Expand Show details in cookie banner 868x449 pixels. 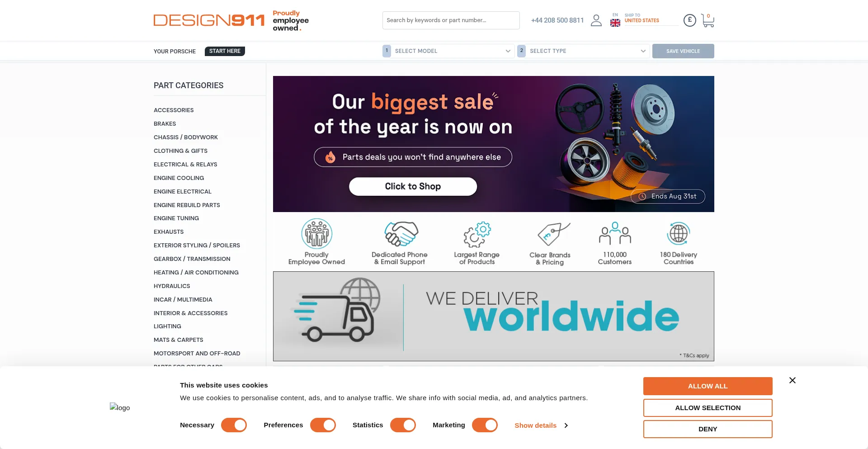click(541, 425)
